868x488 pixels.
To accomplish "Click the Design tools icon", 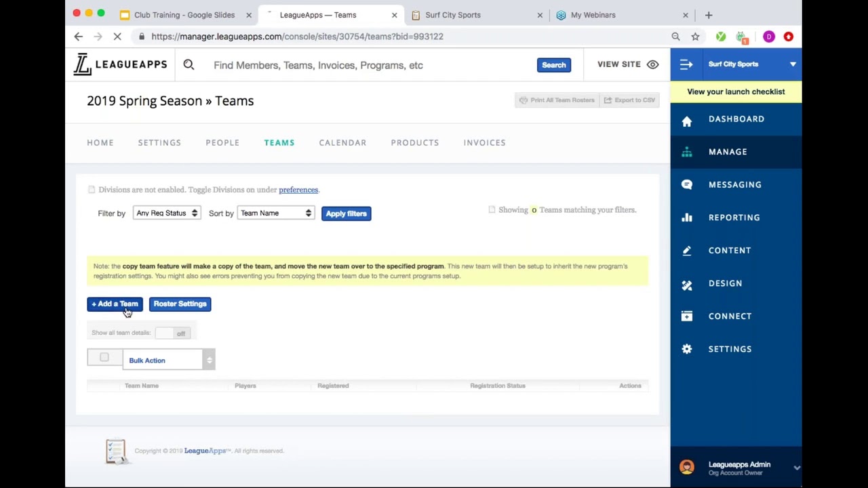I will tap(687, 285).
